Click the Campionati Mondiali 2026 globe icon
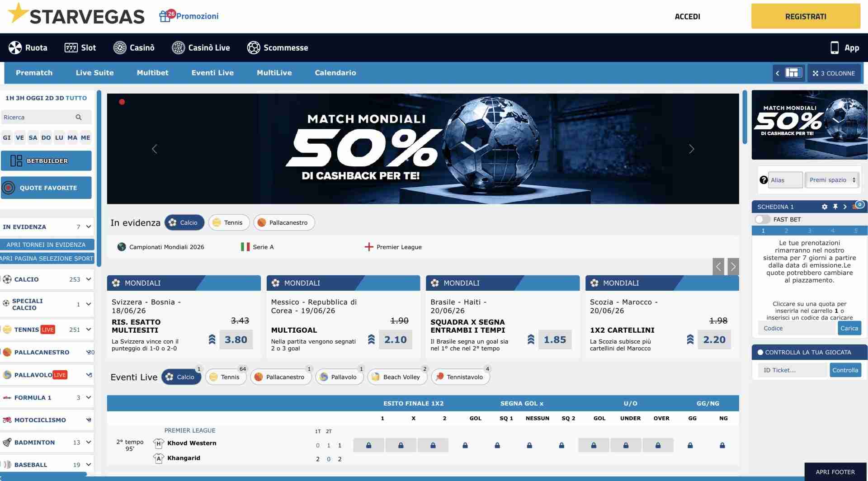 (x=122, y=247)
